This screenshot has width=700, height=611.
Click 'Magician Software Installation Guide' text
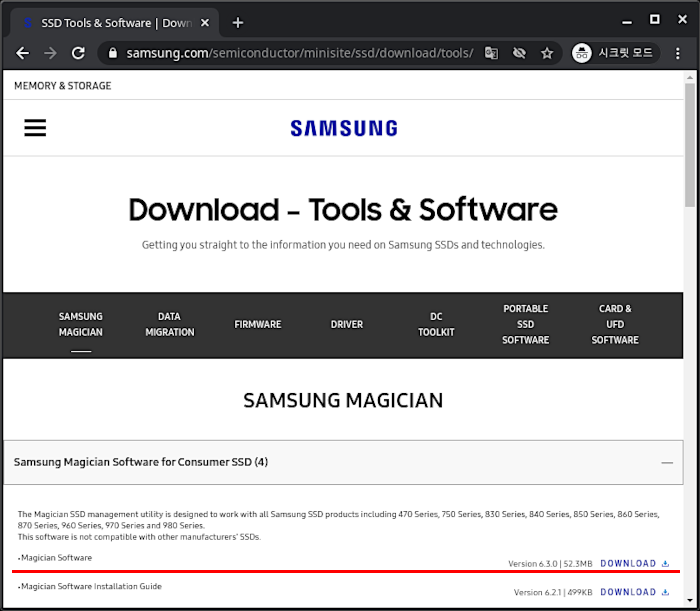click(x=91, y=586)
